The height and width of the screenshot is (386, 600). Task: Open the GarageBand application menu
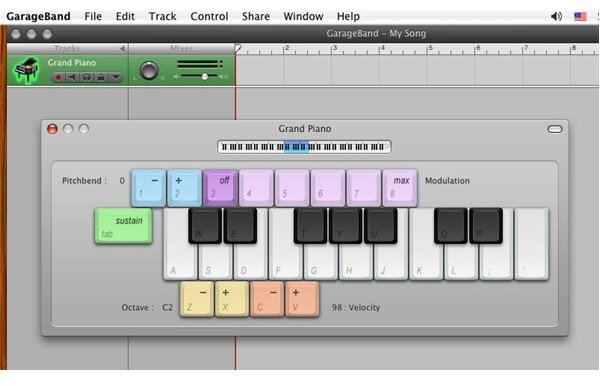click(x=38, y=16)
